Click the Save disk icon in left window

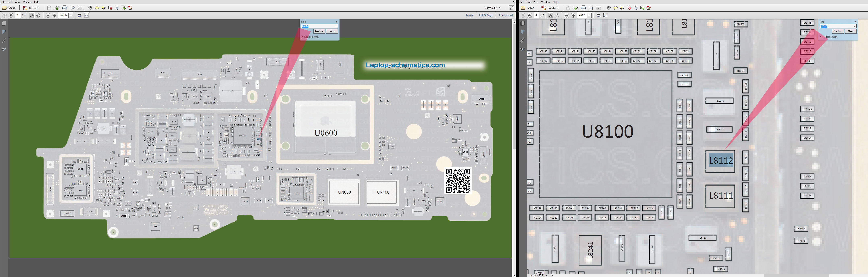49,8
